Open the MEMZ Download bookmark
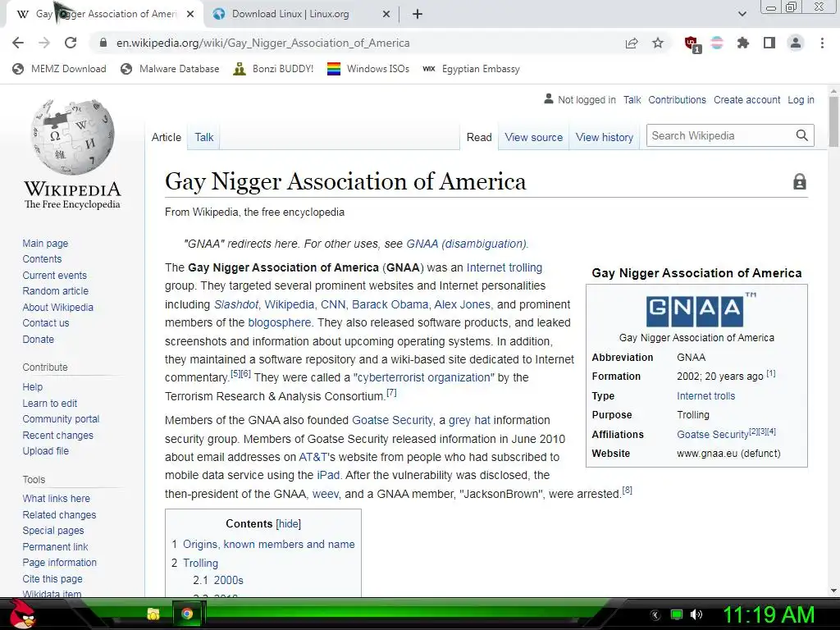840x630 pixels. tap(59, 69)
